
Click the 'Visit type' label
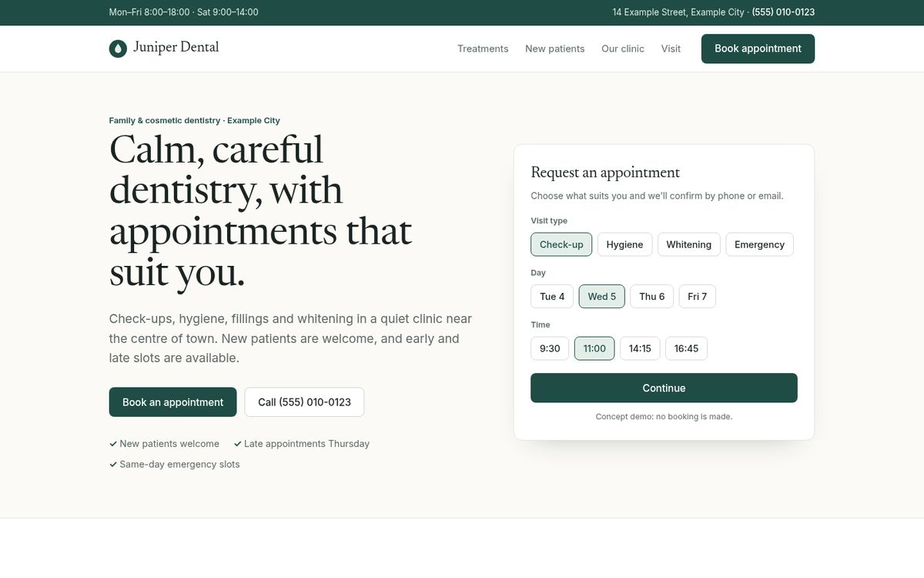pos(549,221)
